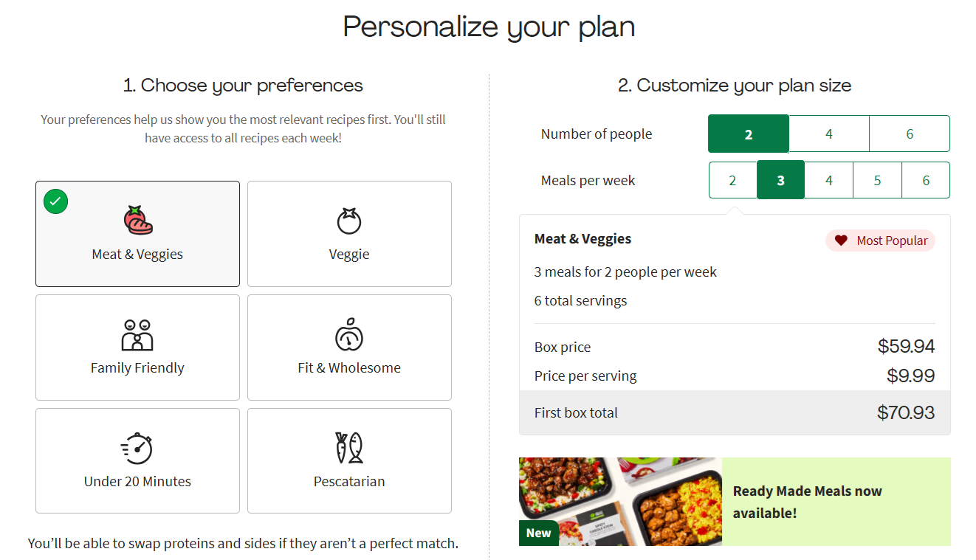
Task: Click the Fit & Wholesome apple icon
Action: 349,335
